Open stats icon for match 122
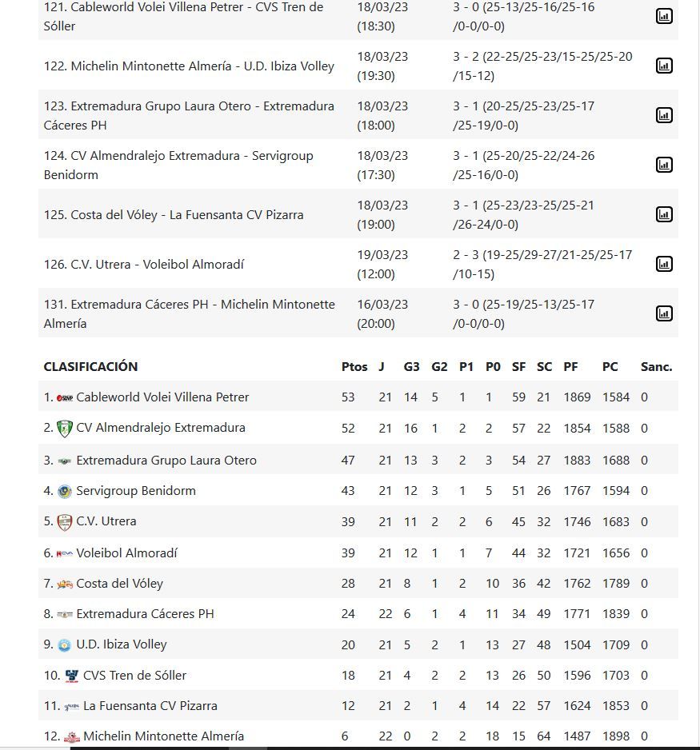700x750 pixels. click(664, 66)
